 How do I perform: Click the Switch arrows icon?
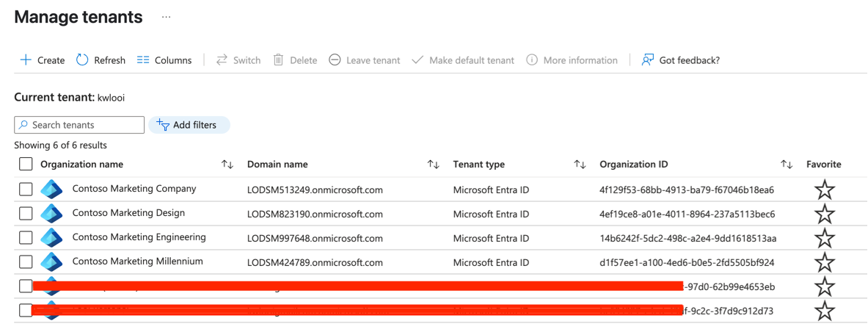pos(222,59)
